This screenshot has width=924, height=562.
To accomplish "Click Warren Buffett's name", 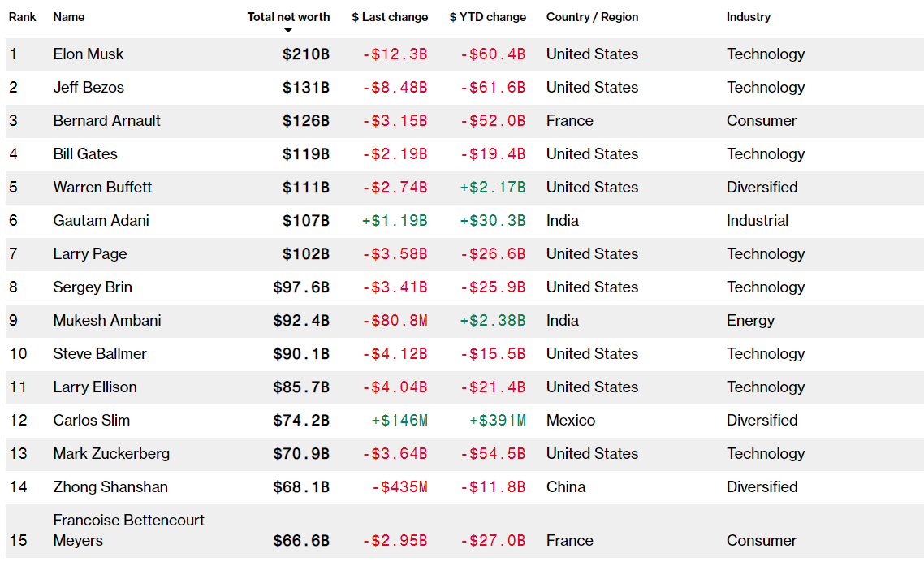I will point(102,188).
